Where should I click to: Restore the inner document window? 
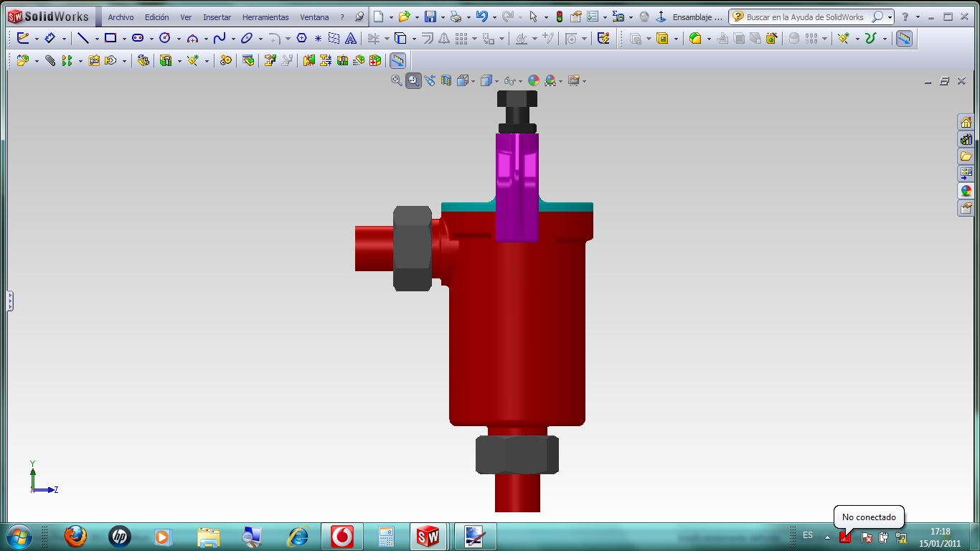[945, 81]
